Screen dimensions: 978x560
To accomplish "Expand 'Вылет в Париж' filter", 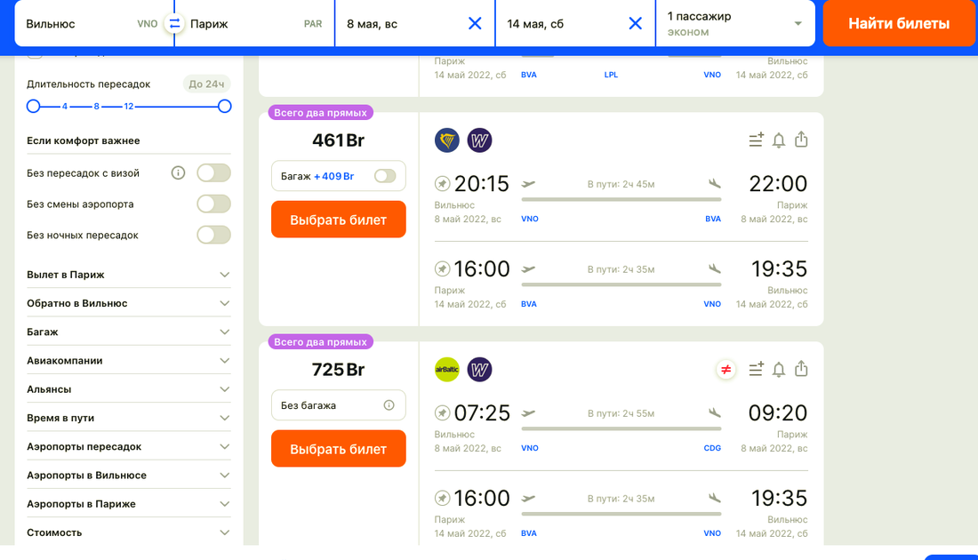I will click(128, 275).
